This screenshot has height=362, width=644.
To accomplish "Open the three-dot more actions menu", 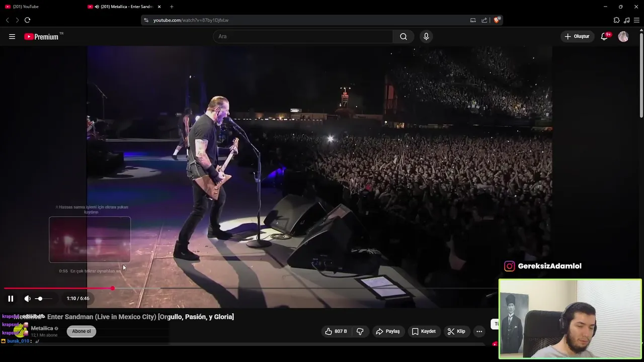I will 479,331.
